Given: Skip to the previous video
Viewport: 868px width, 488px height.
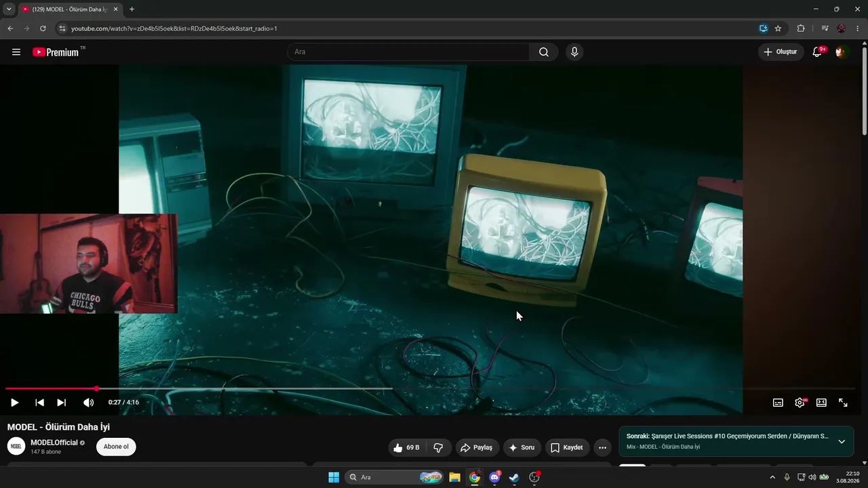Looking at the screenshot, I should (39, 403).
